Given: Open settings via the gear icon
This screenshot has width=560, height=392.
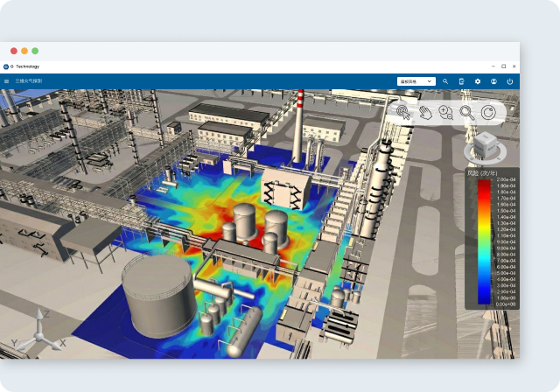Looking at the screenshot, I should [x=478, y=81].
